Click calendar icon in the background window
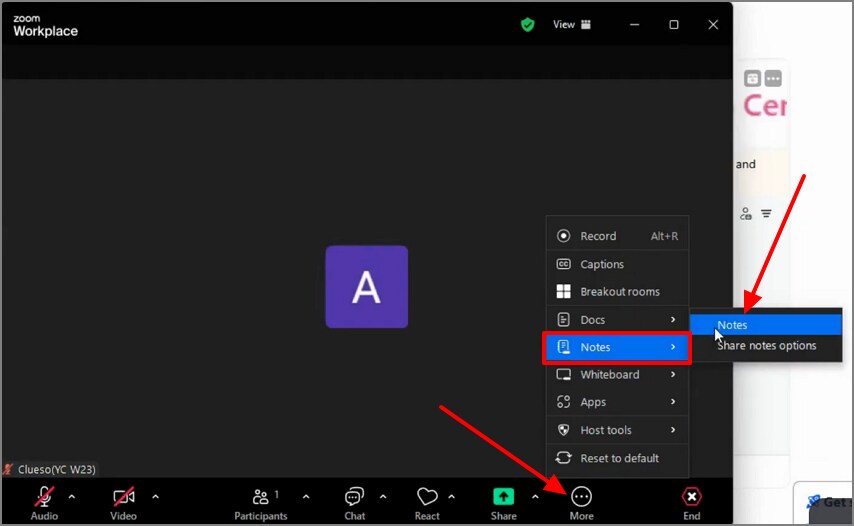 [752, 78]
